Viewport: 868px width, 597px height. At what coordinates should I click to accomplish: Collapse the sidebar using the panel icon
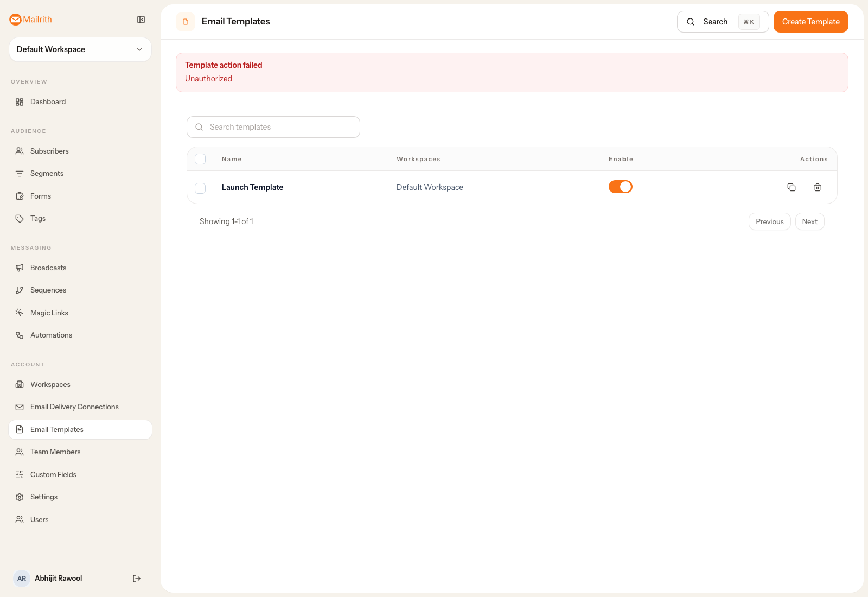(x=141, y=20)
